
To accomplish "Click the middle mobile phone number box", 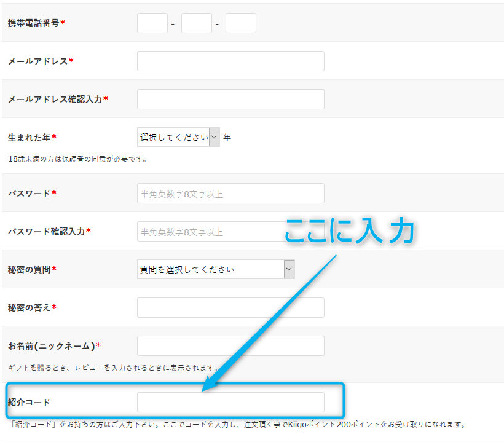I will [x=196, y=23].
